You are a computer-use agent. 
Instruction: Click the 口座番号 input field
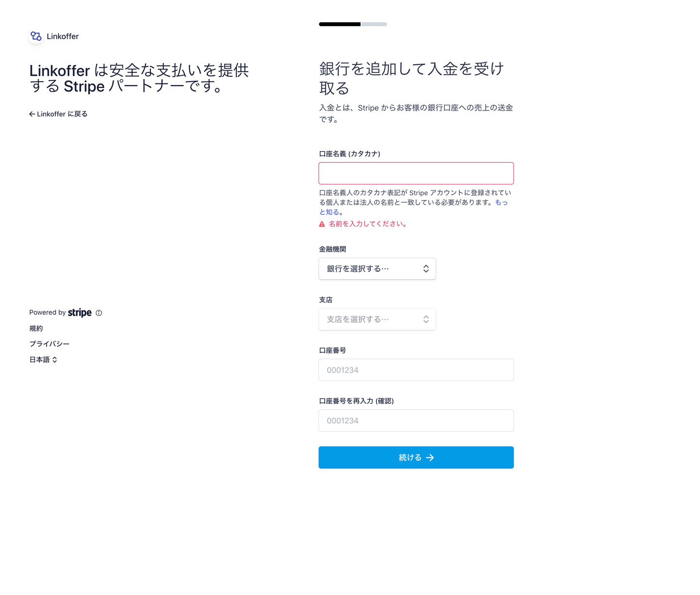(x=416, y=370)
